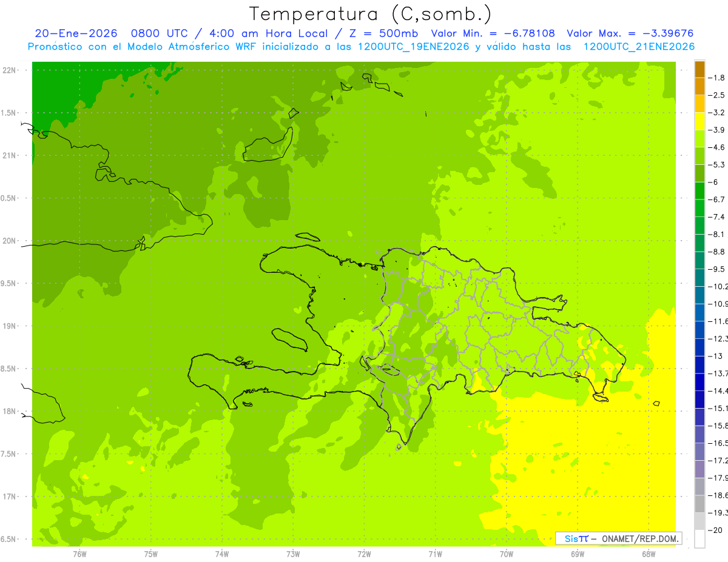
Task: Click the "17N" latitude label
Action: click(10, 497)
